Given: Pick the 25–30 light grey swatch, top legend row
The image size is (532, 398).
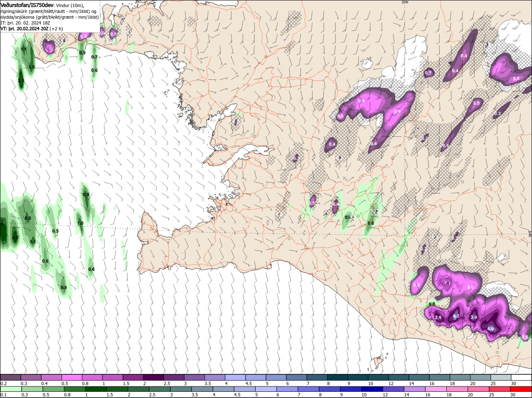Looking at the screenshot, I should [x=501, y=377].
